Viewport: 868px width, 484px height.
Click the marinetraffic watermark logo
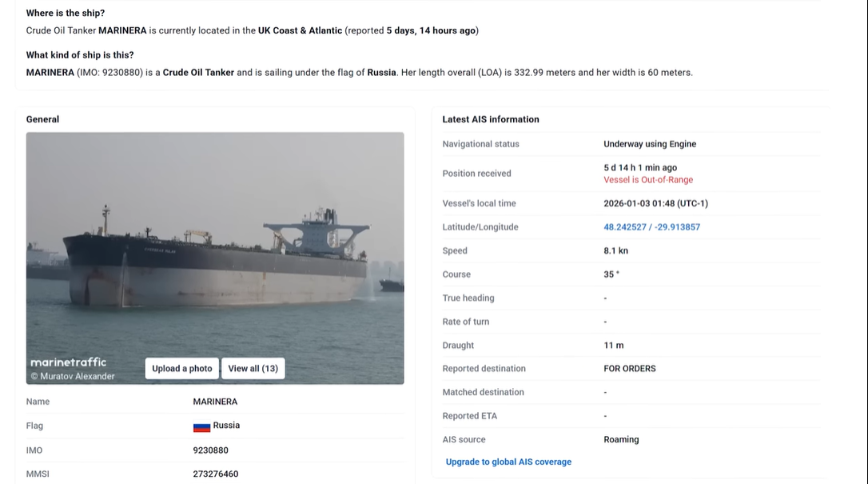tap(69, 362)
